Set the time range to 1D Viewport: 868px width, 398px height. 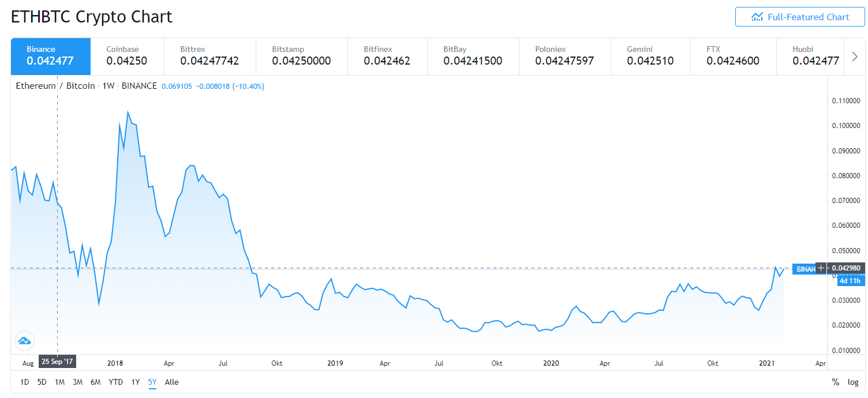tap(25, 382)
